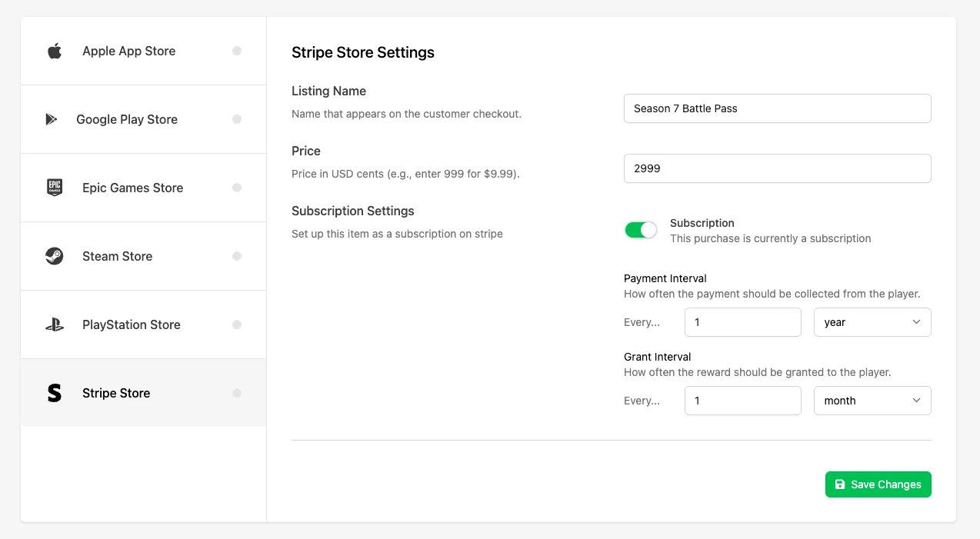The image size is (980, 539).
Task: Click the Stripe Store status dot
Action: (x=237, y=393)
